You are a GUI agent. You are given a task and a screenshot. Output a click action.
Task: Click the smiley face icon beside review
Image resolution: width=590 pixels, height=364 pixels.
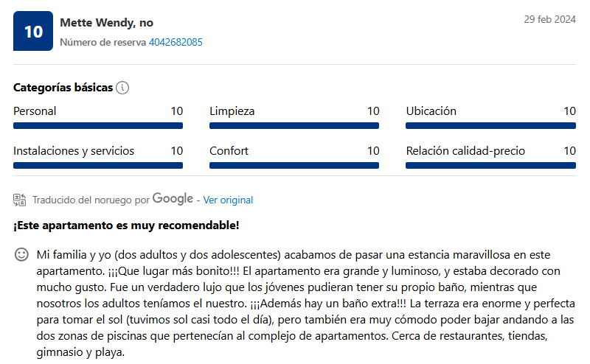click(21, 254)
